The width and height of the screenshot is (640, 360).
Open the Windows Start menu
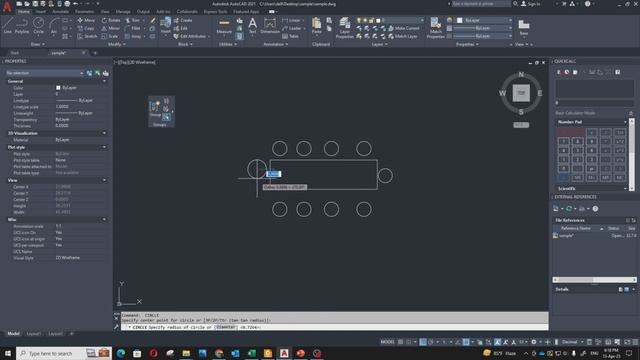[x=8, y=353]
